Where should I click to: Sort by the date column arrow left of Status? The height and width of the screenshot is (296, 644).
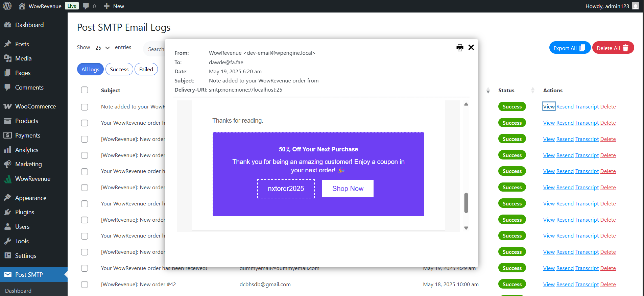[x=488, y=90]
